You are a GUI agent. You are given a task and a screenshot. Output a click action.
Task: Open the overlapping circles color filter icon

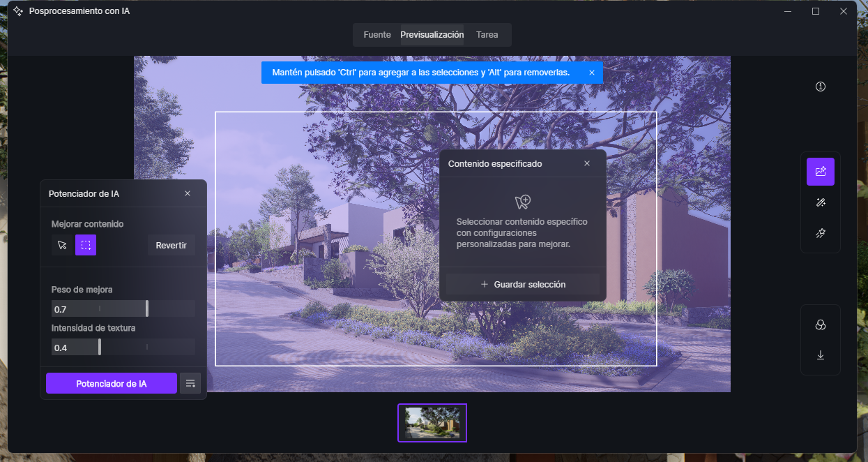(x=820, y=325)
